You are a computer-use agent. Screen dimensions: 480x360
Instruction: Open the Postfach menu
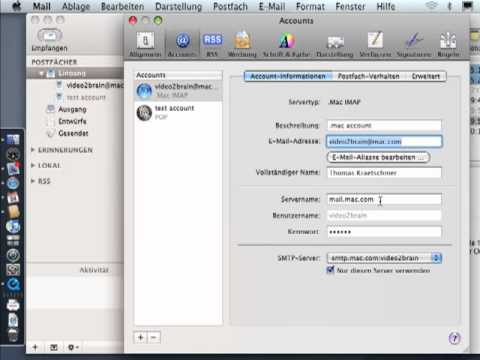click(230, 6)
